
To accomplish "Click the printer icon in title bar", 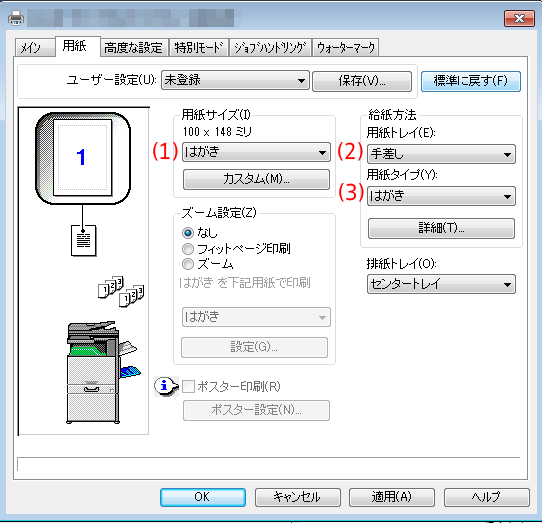I will point(16,18).
